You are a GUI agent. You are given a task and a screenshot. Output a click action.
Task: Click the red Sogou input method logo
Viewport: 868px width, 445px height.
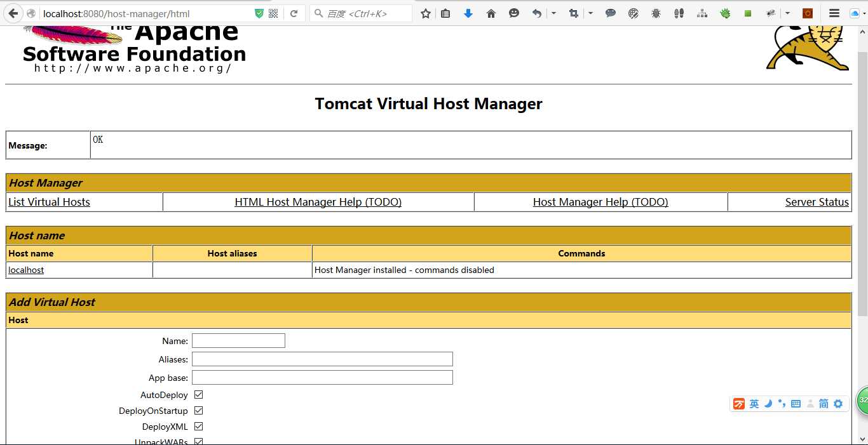738,404
